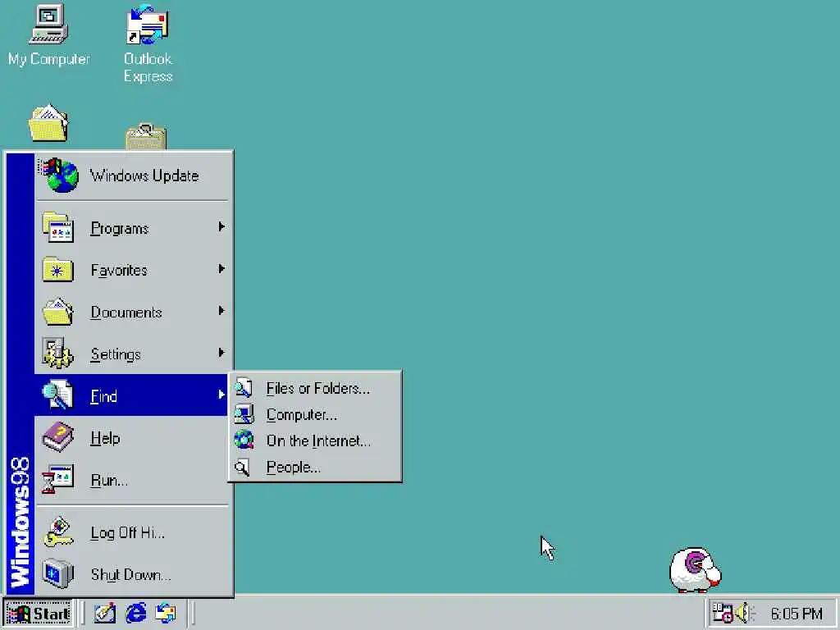Expand the Programs submenu arrow

221,227
